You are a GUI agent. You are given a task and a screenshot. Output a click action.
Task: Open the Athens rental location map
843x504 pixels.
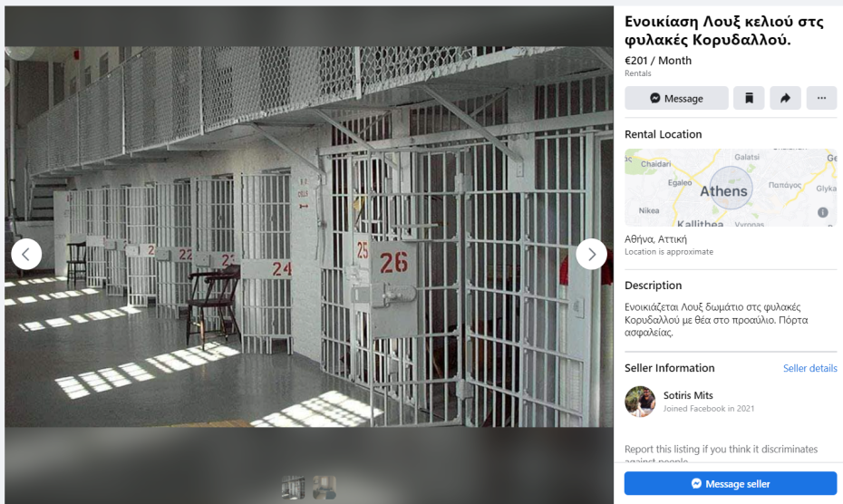click(731, 188)
